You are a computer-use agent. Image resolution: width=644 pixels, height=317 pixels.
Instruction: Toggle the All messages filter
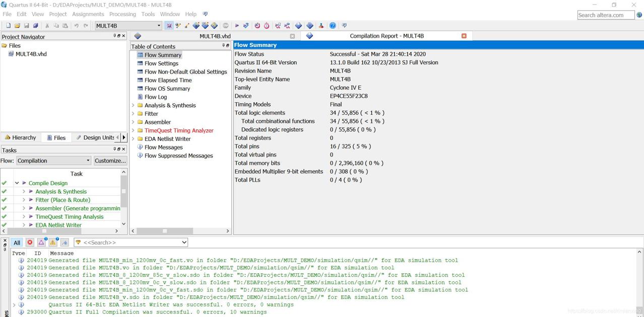[x=17, y=243]
